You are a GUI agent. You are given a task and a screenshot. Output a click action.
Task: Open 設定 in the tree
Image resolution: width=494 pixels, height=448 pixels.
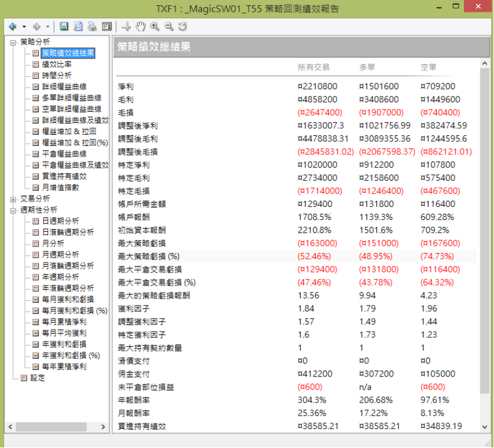click(37, 378)
